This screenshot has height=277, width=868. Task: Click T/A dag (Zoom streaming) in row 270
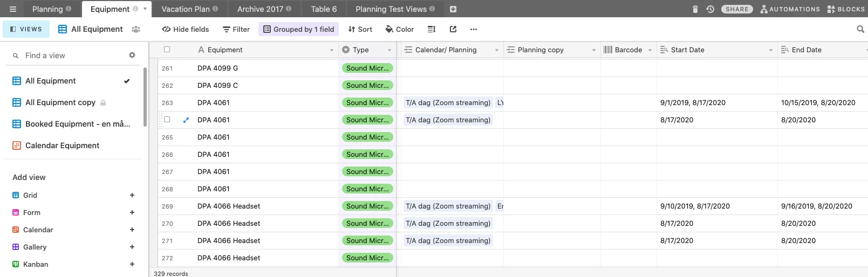[448, 224]
